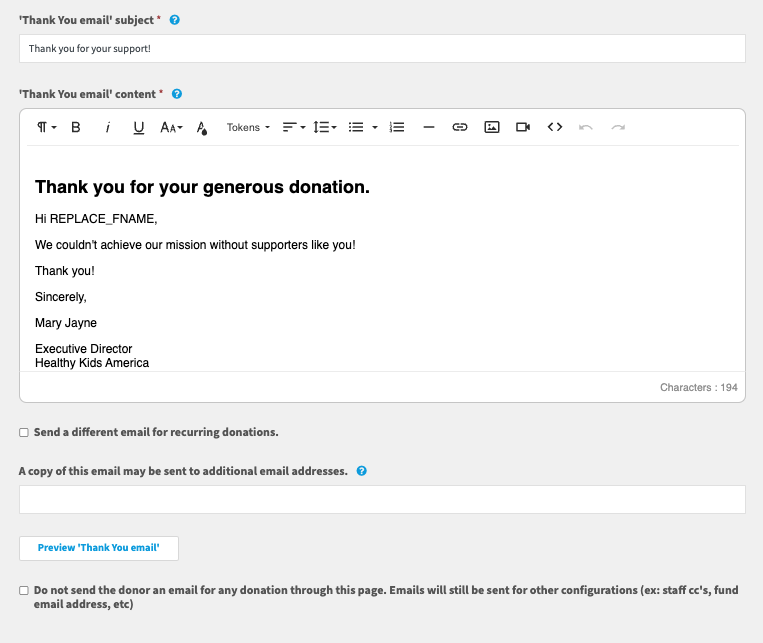This screenshot has height=643, width=763.
Task: Toggle bold formatting
Action: point(75,128)
